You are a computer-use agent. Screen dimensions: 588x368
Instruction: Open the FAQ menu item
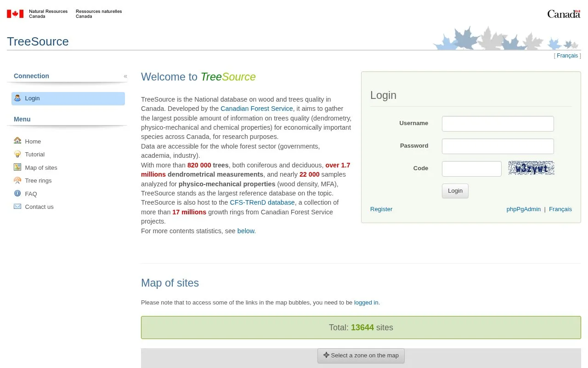click(31, 194)
